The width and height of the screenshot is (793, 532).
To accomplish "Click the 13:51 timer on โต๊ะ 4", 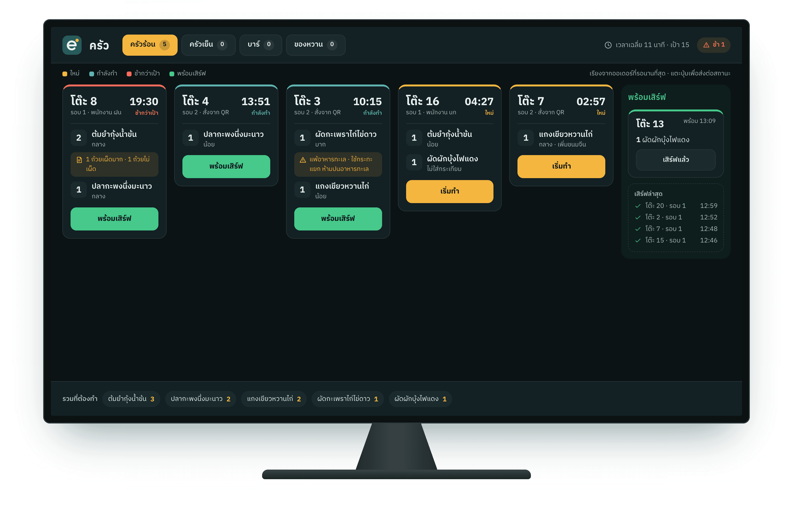I will (256, 102).
